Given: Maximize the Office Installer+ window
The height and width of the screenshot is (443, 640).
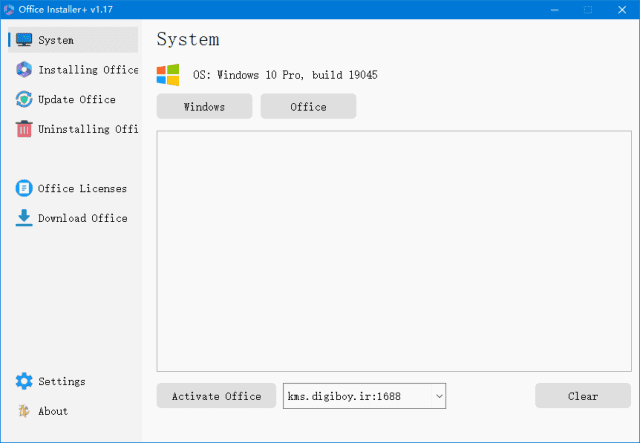Looking at the screenshot, I should coord(587,9).
